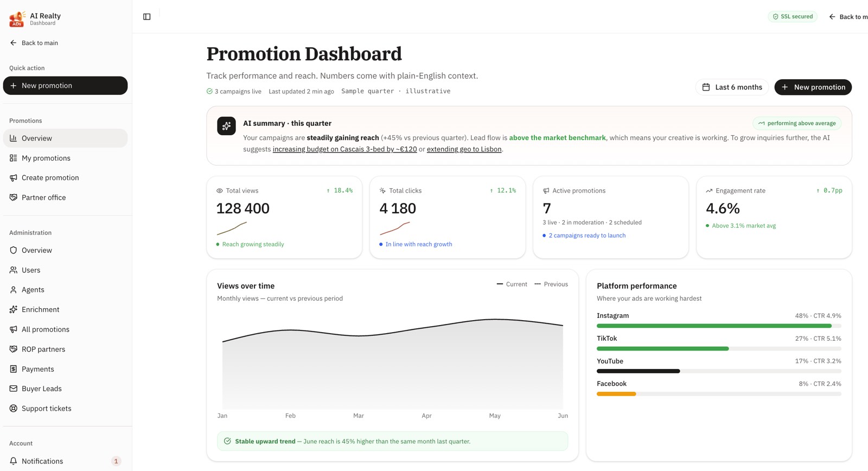Click the TikTok performance bar
Image resolution: width=868 pixels, height=471 pixels.
[x=719, y=349]
